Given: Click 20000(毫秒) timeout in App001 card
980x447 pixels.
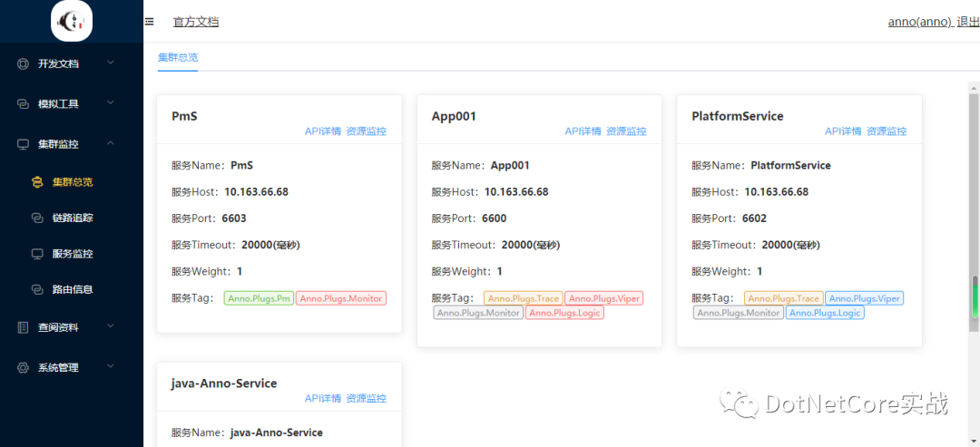Looking at the screenshot, I should [x=531, y=246].
